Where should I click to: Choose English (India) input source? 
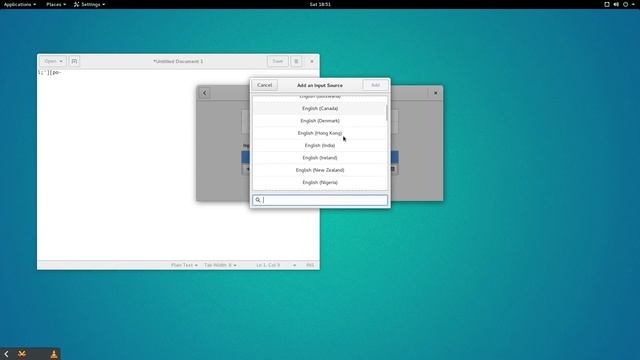(x=320, y=145)
